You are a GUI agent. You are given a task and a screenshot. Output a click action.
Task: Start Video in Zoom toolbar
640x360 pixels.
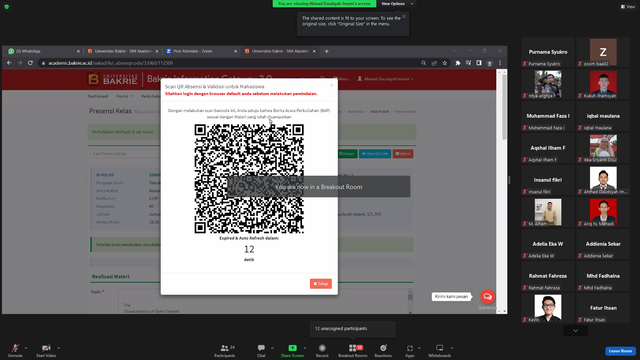46,350
